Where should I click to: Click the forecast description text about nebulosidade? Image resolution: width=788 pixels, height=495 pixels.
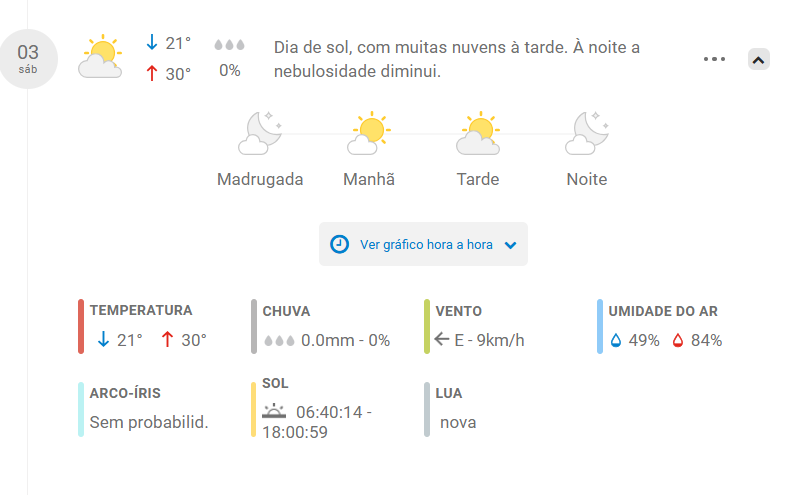coord(456,59)
